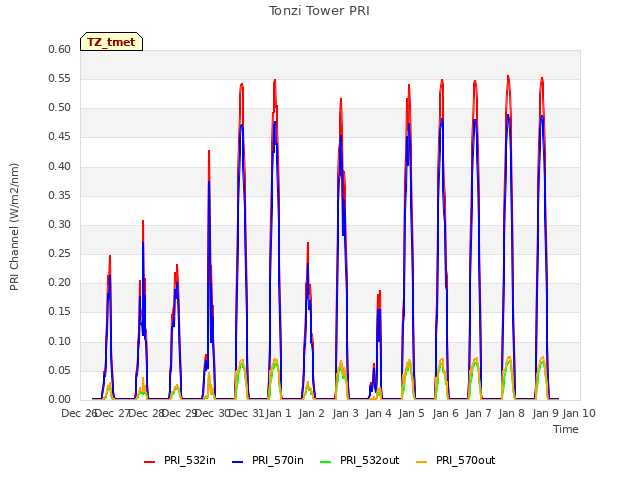The image size is (640, 480).
Task: Click the orange PRI_570out legend swatch
Action: coord(421,462)
